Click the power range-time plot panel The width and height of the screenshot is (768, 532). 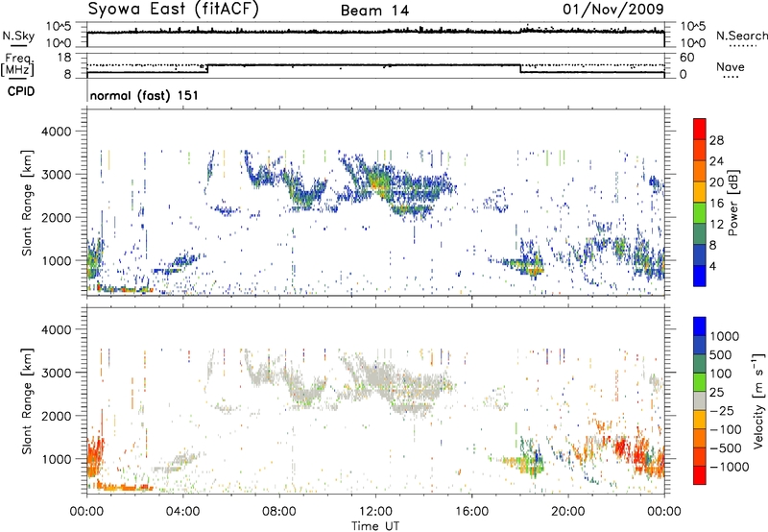375,202
